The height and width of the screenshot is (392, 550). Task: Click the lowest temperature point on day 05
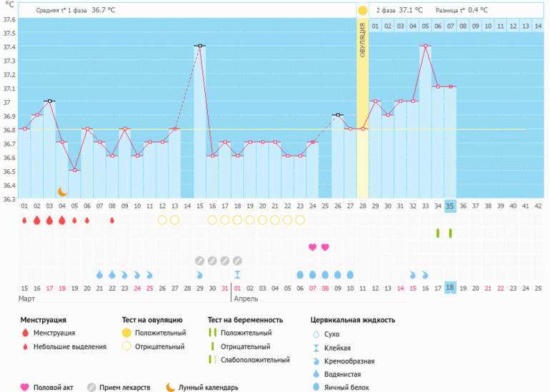pos(74,171)
